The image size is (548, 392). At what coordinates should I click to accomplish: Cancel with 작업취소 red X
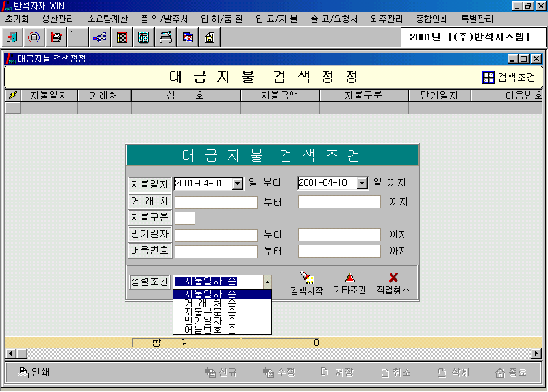pos(393,283)
